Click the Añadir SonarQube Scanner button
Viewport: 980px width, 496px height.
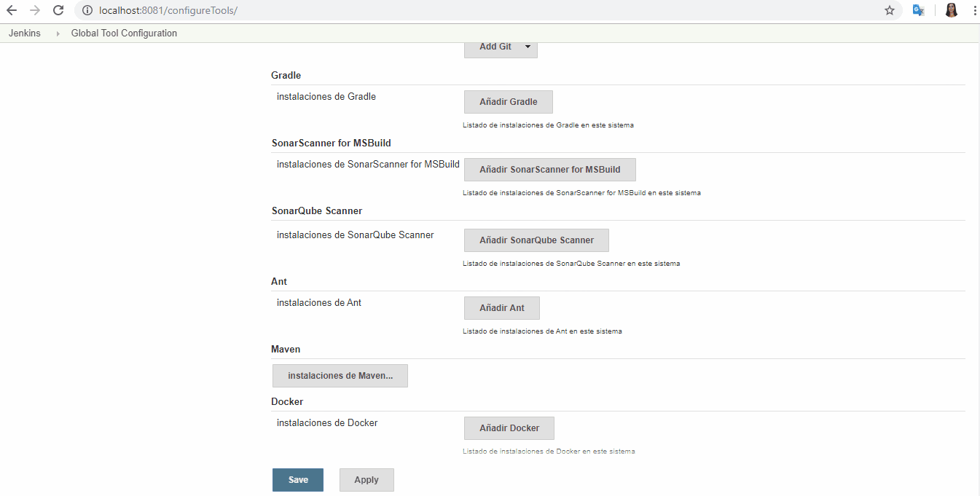coord(536,240)
